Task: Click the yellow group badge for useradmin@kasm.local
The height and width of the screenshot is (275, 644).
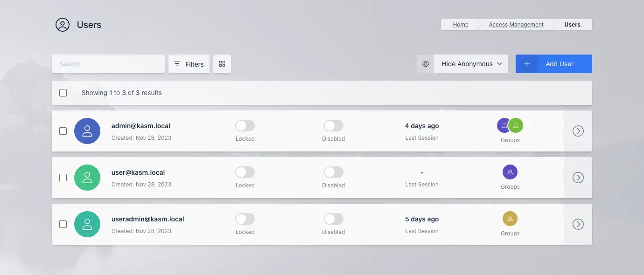Action: pos(510,219)
